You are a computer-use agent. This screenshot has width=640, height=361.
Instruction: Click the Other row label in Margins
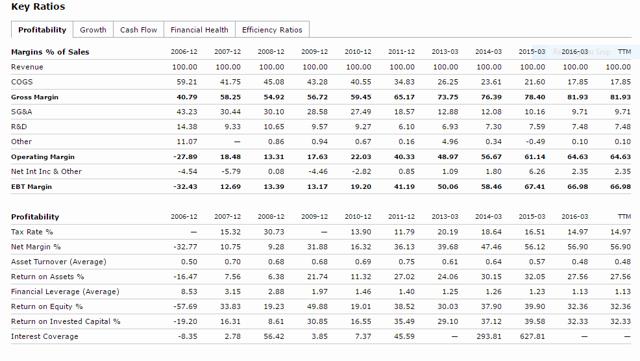(21, 142)
